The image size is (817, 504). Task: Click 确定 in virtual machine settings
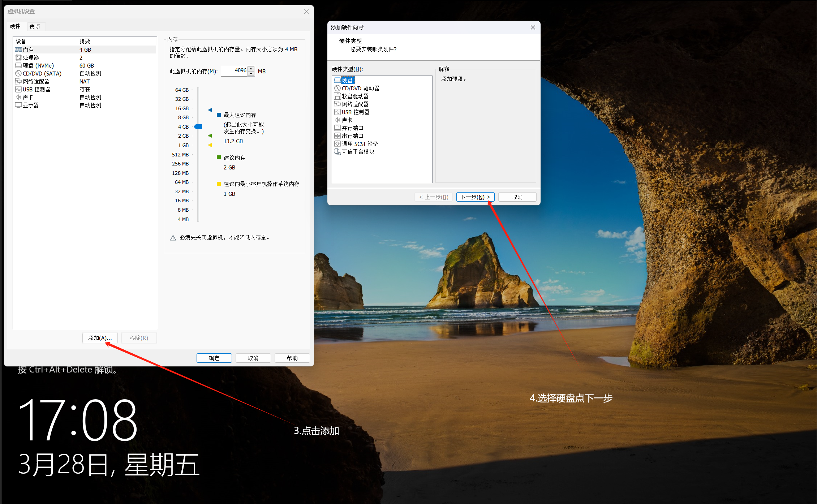click(x=214, y=358)
